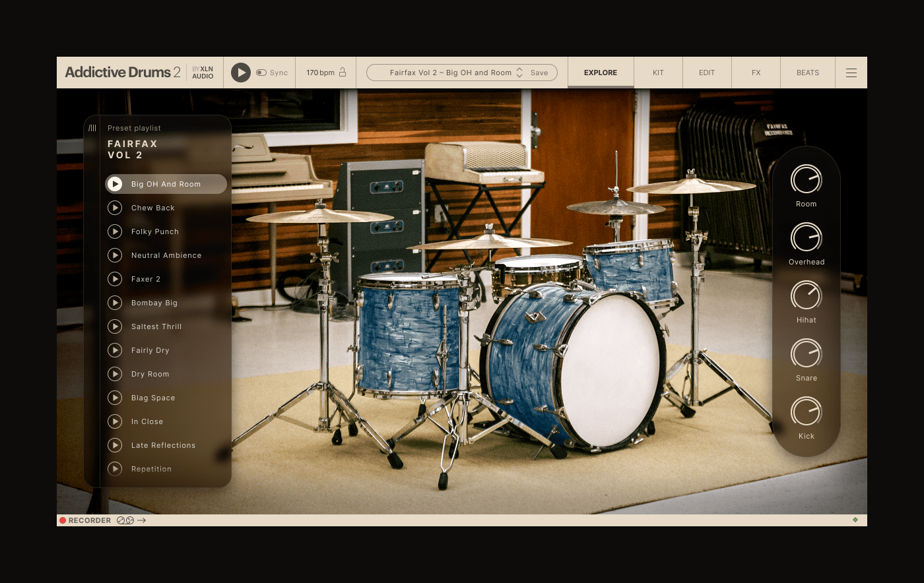Click the Addictive Drums 2 logo
This screenshot has height=583, width=924.
(123, 73)
